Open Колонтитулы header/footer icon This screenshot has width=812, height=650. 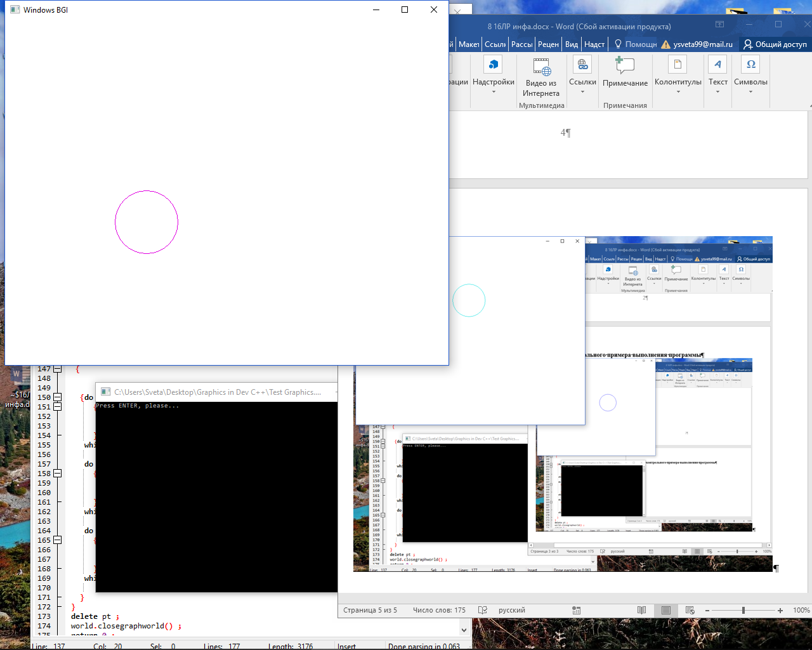(x=678, y=65)
